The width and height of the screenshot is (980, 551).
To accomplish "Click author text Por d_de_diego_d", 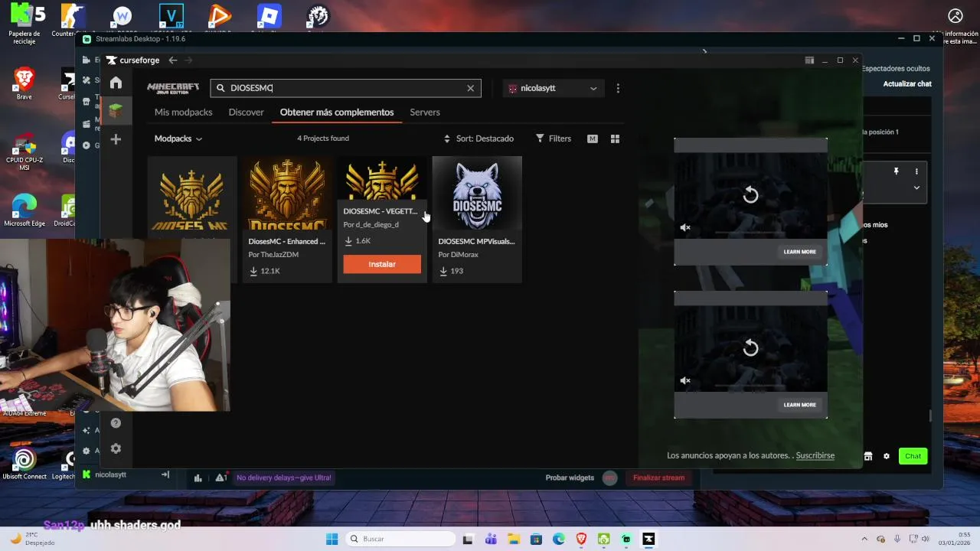I will tap(371, 225).
